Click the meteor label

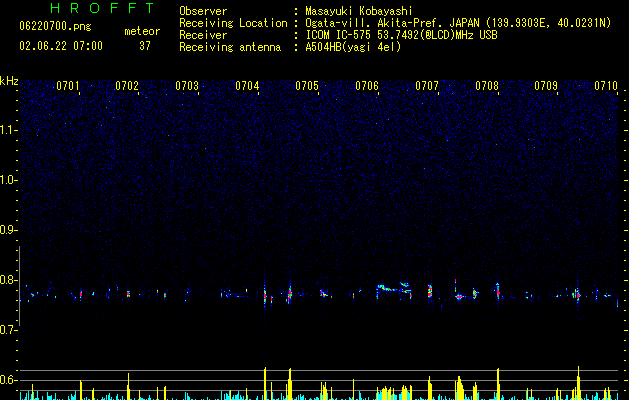click(x=142, y=31)
